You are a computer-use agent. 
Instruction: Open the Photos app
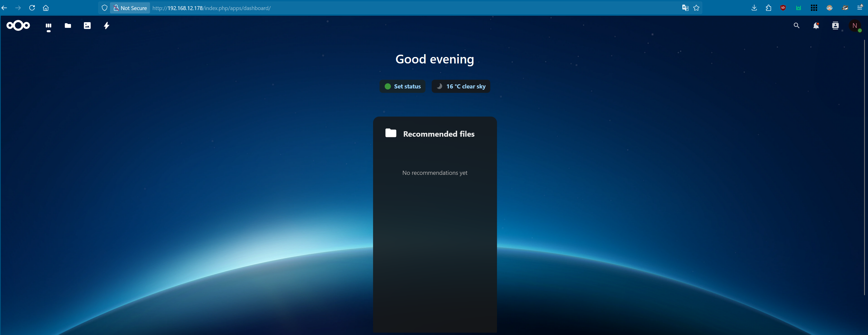coord(87,26)
